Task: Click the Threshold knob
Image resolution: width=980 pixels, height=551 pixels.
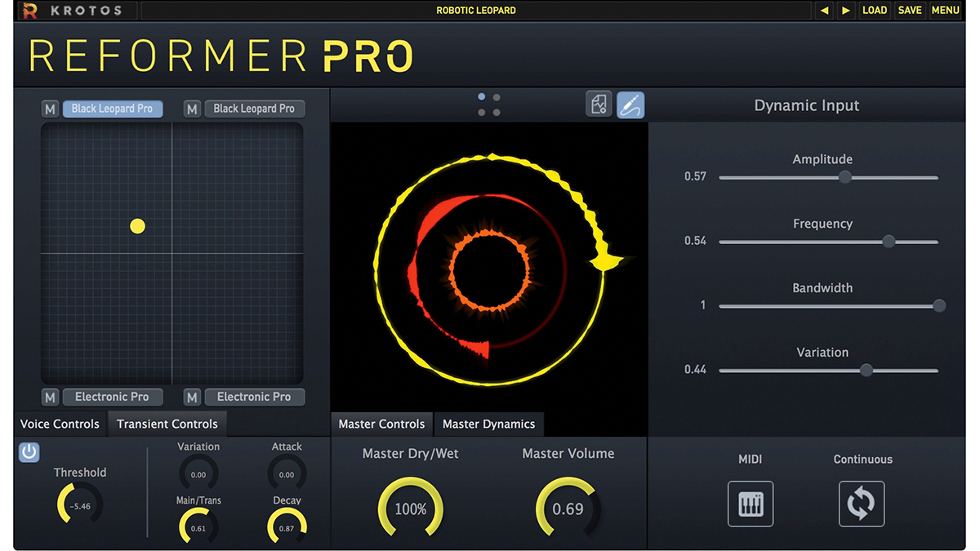Action: 80,504
